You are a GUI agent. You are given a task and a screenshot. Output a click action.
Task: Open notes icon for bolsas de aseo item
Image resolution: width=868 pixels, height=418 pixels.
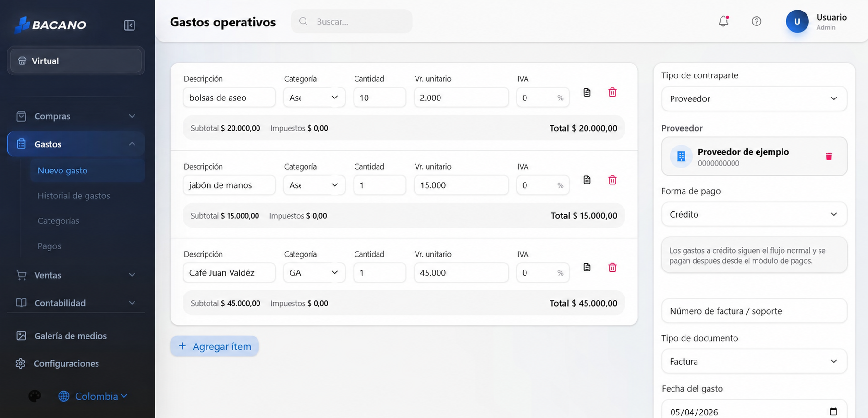click(587, 92)
